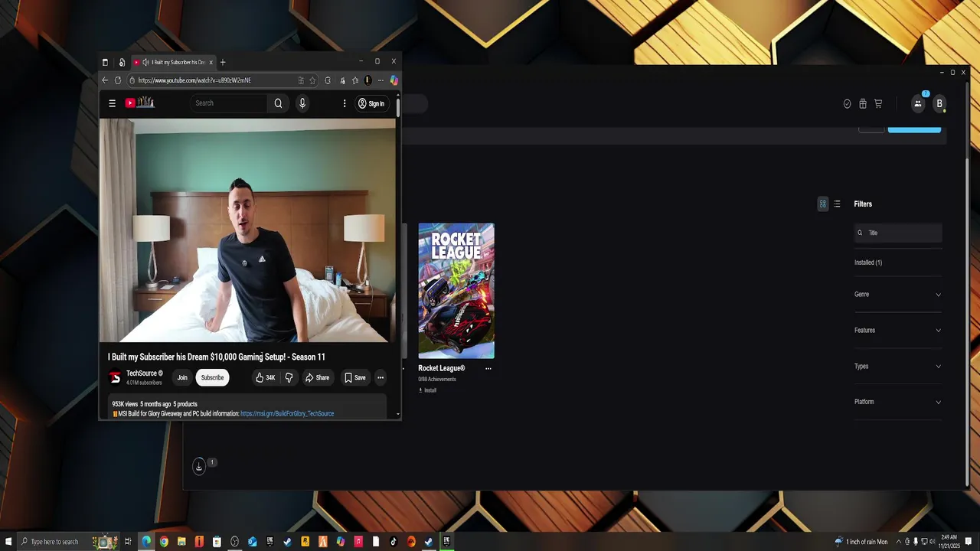Image resolution: width=980 pixels, height=551 pixels.
Task: Share the video
Action: point(317,377)
